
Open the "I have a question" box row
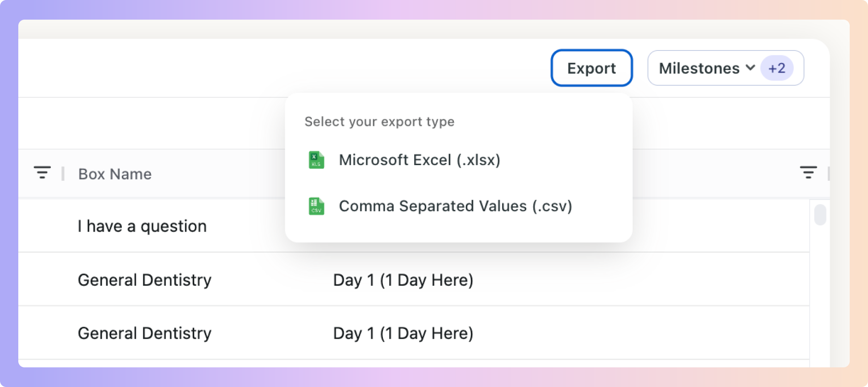(x=142, y=226)
